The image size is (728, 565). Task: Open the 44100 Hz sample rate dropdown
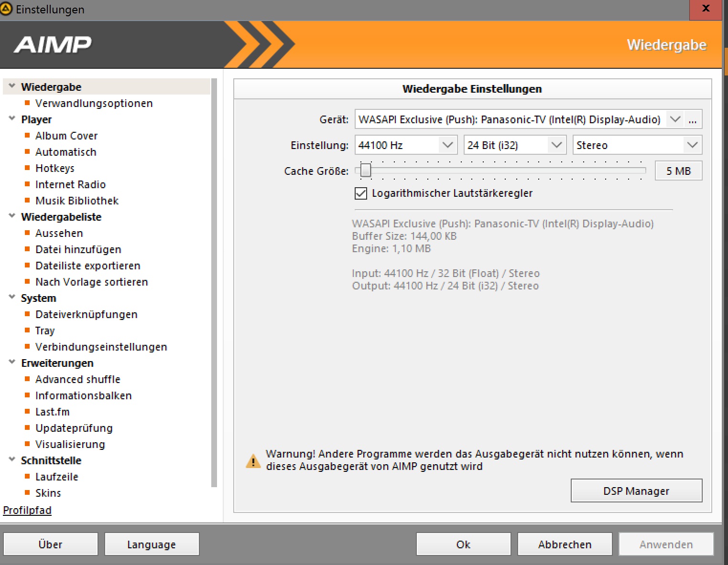point(447,145)
